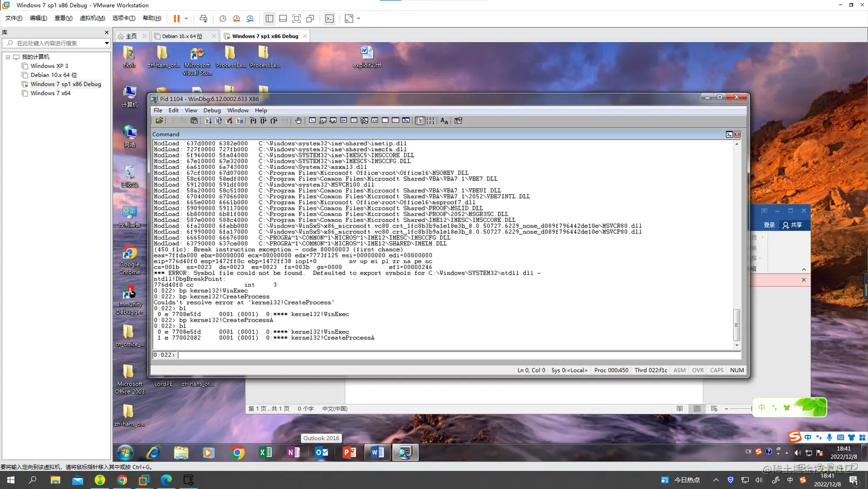Click the Step Over toolbar icon
Image resolution: width=868 pixels, height=489 pixels.
click(263, 121)
